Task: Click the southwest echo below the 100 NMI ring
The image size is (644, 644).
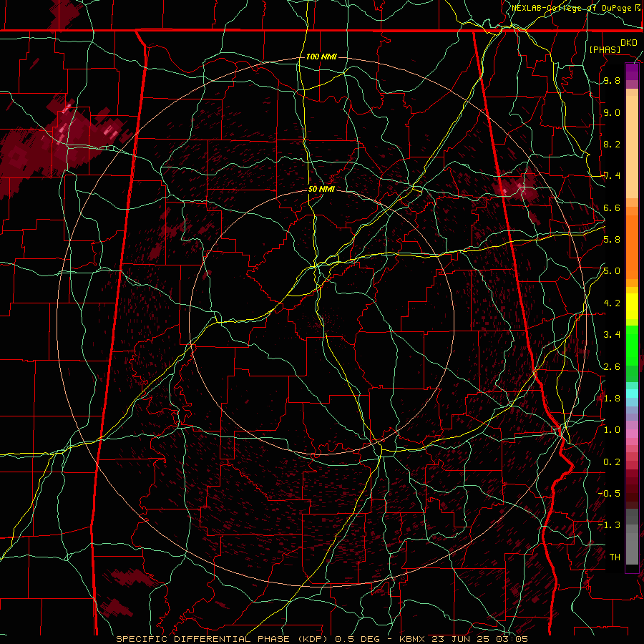Action: click(x=131, y=577)
